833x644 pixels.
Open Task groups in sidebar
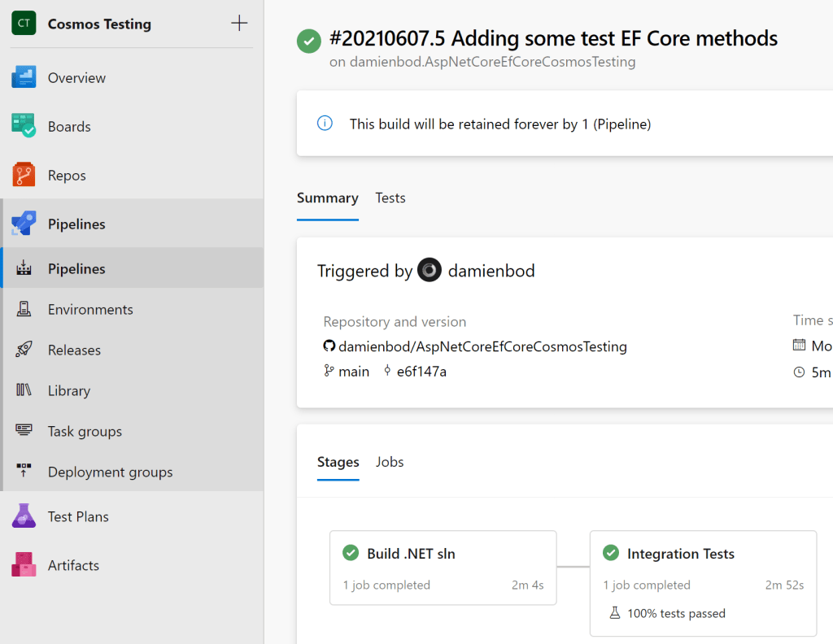(85, 431)
